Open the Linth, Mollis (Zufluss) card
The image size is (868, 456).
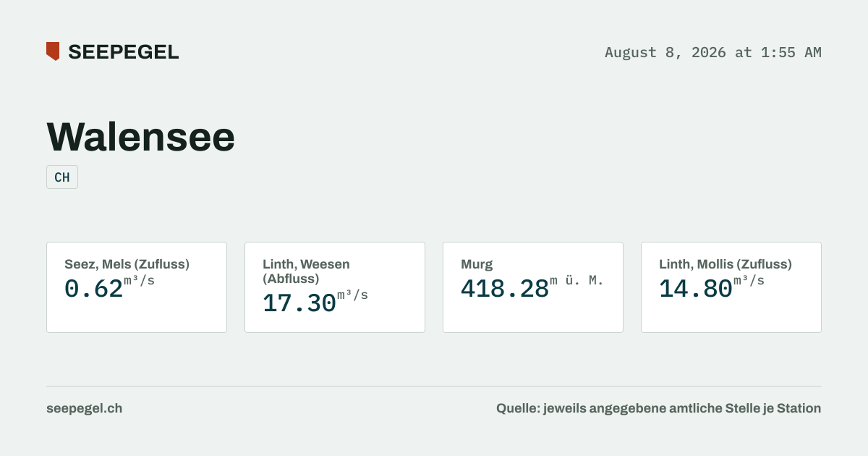[731, 287]
